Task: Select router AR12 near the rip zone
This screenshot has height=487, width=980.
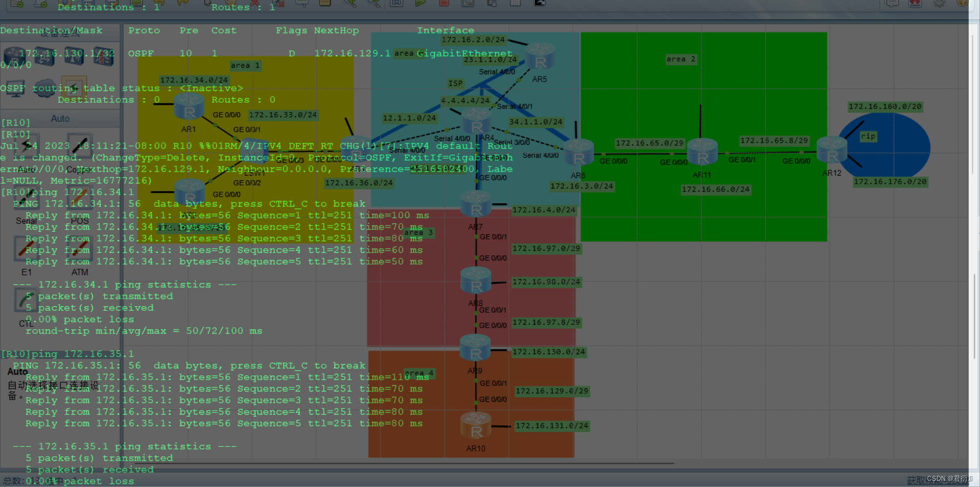Action: 832,150
